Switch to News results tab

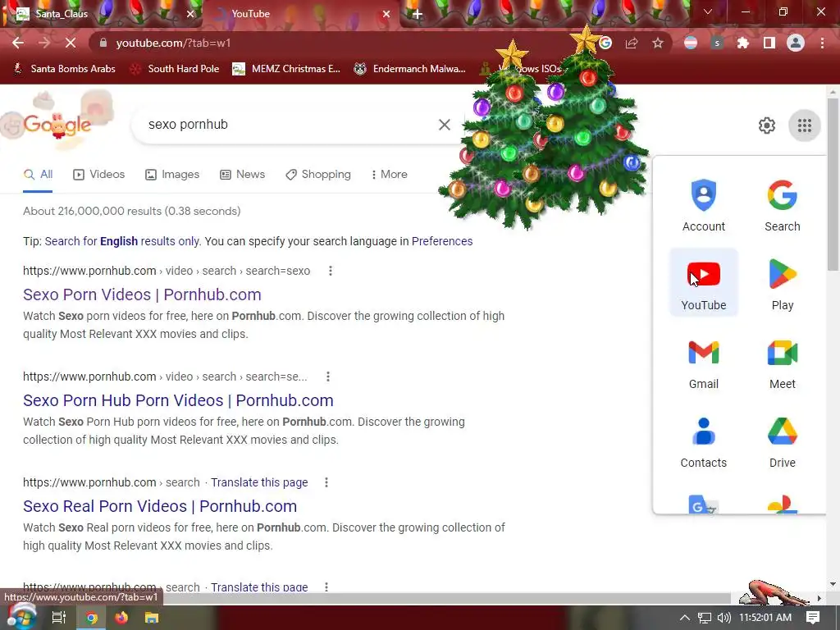[x=243, y=175]
